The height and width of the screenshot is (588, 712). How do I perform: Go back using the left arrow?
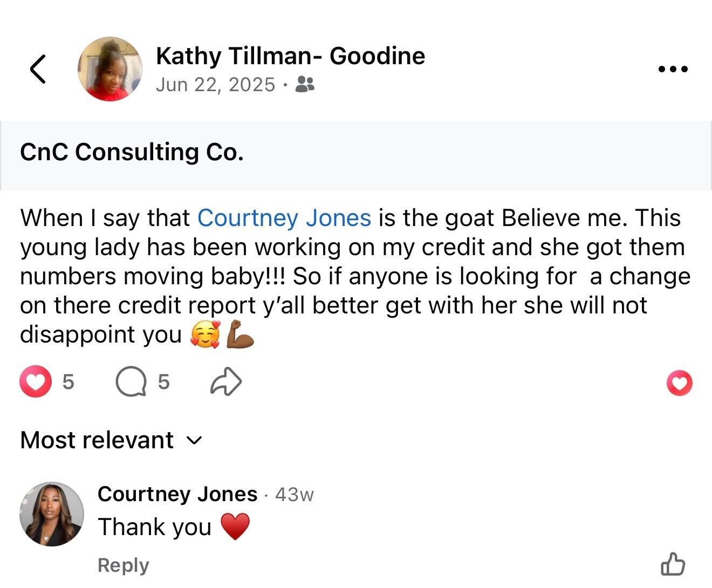point(37,69)
